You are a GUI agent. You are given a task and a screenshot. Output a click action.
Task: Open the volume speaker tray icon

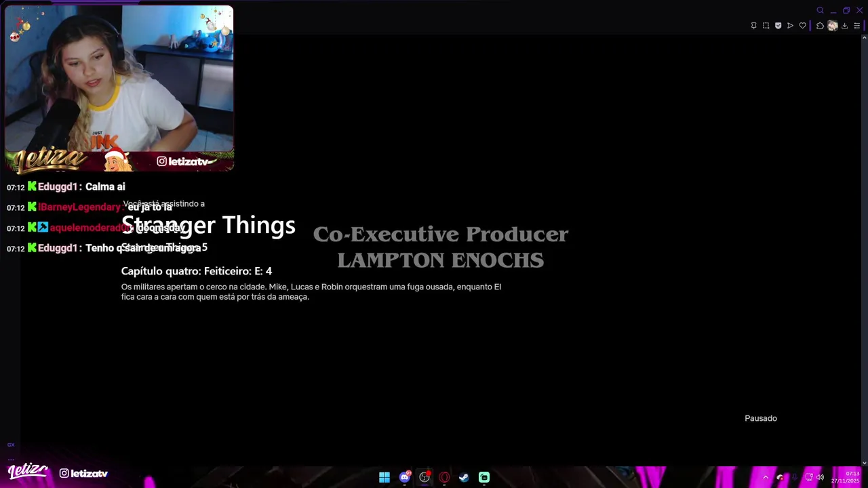coord(820,477)
